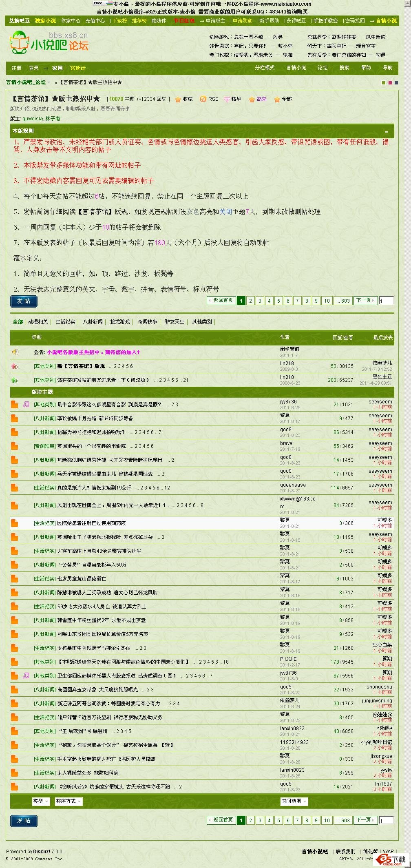Click the bottom page number input field
This screenshot has height=868, width=411.
(x=386, y=820)
